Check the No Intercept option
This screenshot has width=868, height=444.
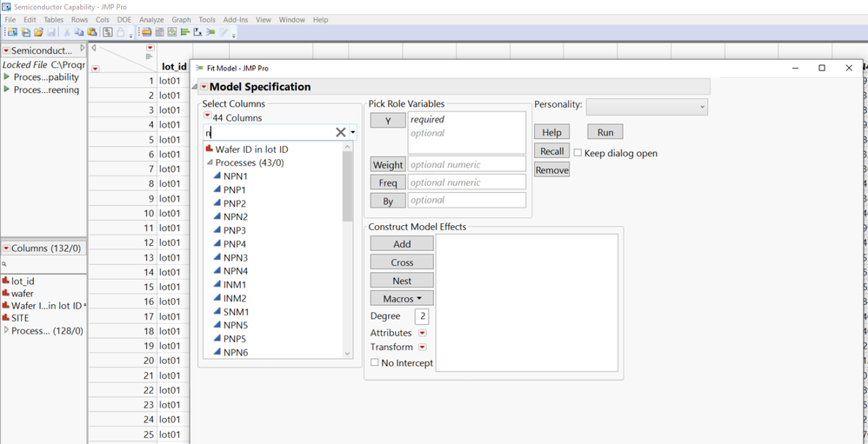click(375, 362)
